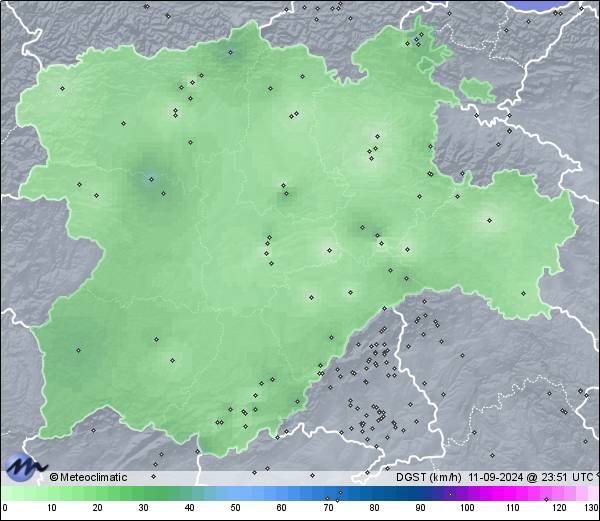Click the 23:51 UTC time text
Screen dimensions: 600x521
click(x=566, y=477)
